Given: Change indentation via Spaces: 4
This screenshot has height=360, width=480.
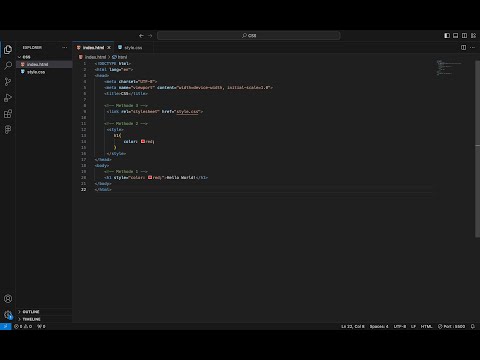Looking at the screenshot, I should (379, 326).
